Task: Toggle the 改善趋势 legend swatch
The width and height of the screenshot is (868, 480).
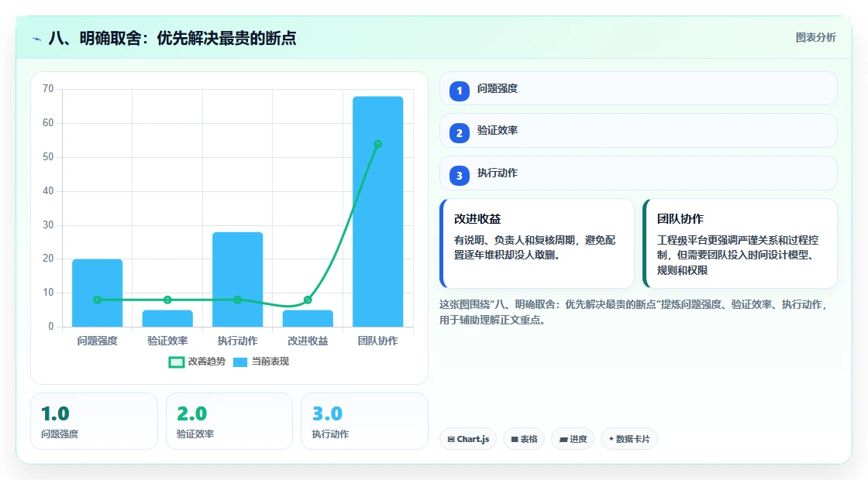Action: coord(176,362)
